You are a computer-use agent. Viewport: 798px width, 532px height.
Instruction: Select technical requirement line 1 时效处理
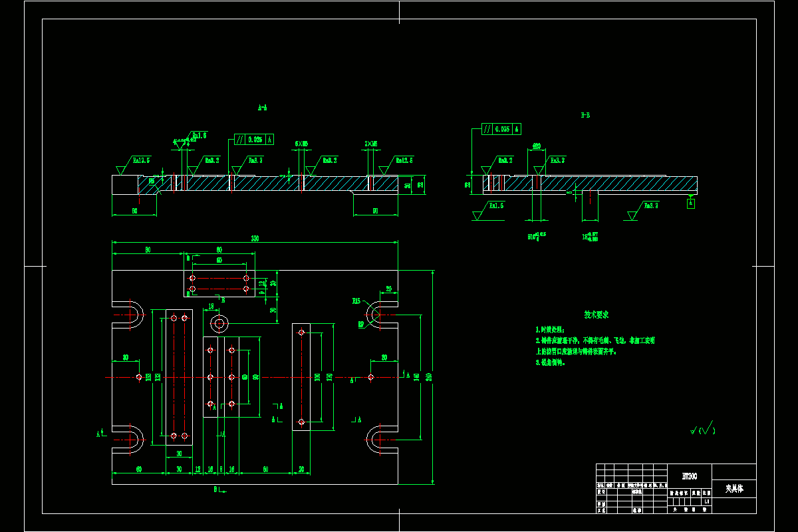tap(549, 329)
